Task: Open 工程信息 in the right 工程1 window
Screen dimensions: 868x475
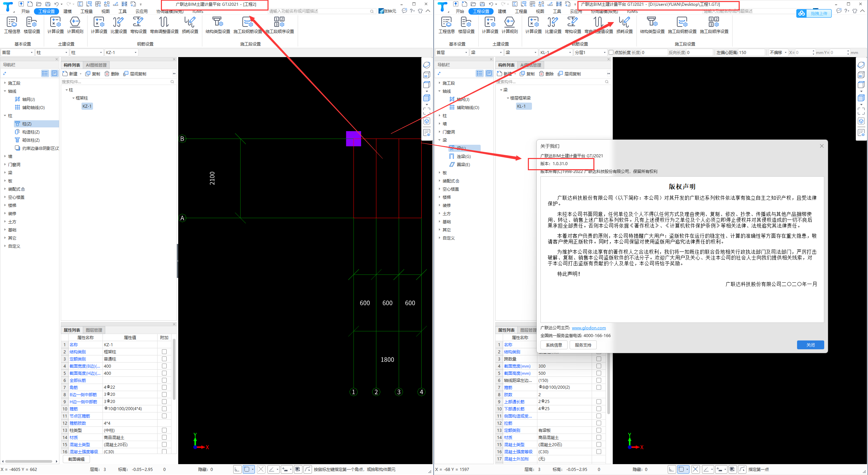Action: (x=446, y=25)
